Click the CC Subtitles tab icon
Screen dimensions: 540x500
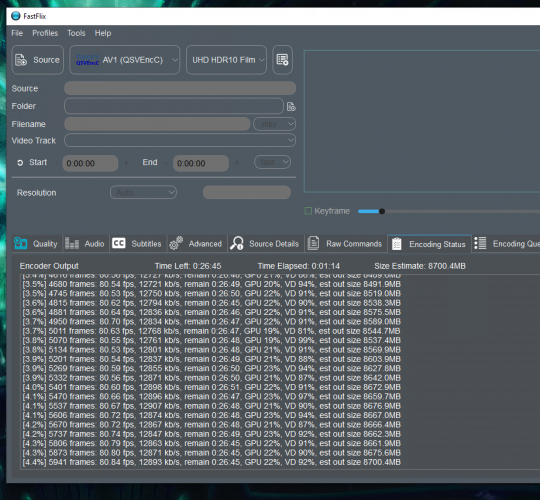click(x=118, y=243)
